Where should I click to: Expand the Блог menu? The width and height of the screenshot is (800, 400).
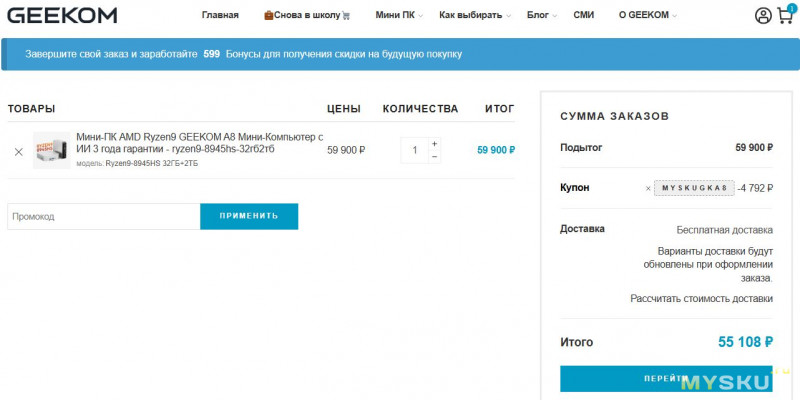[542, 15]
